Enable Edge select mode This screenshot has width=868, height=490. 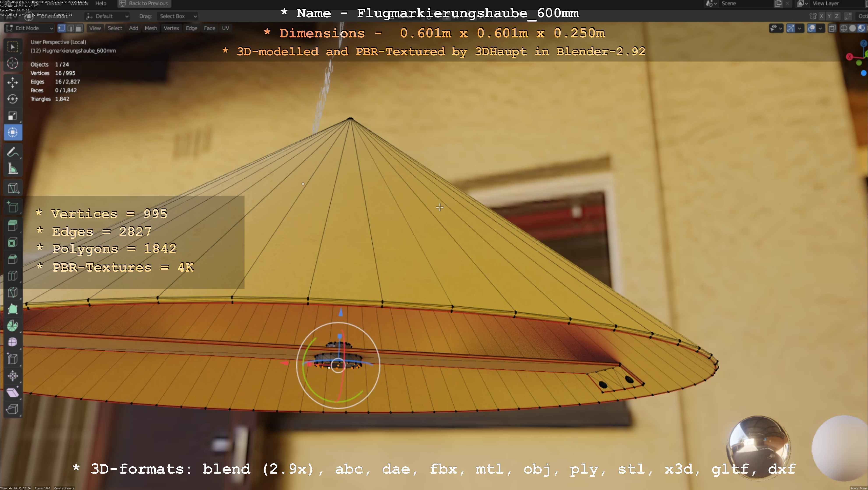(x=70, y=28)
